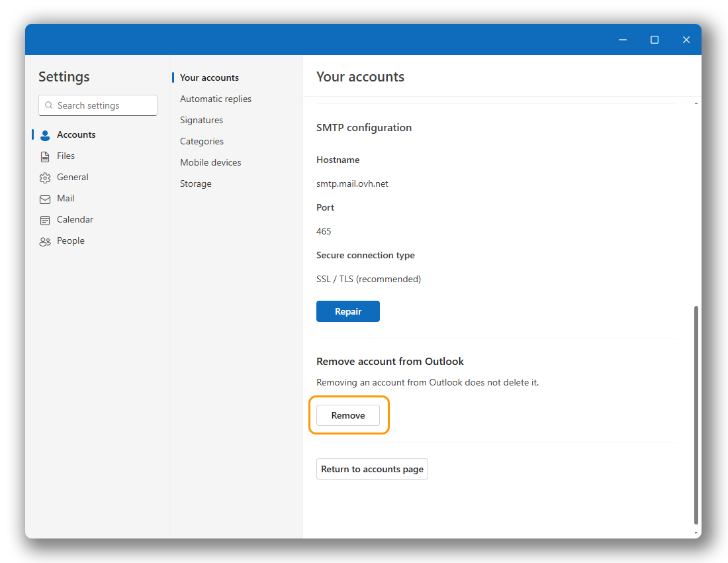Screen dimensions: 728x563
Task: Return to accounts page
Action: point(372,469)
